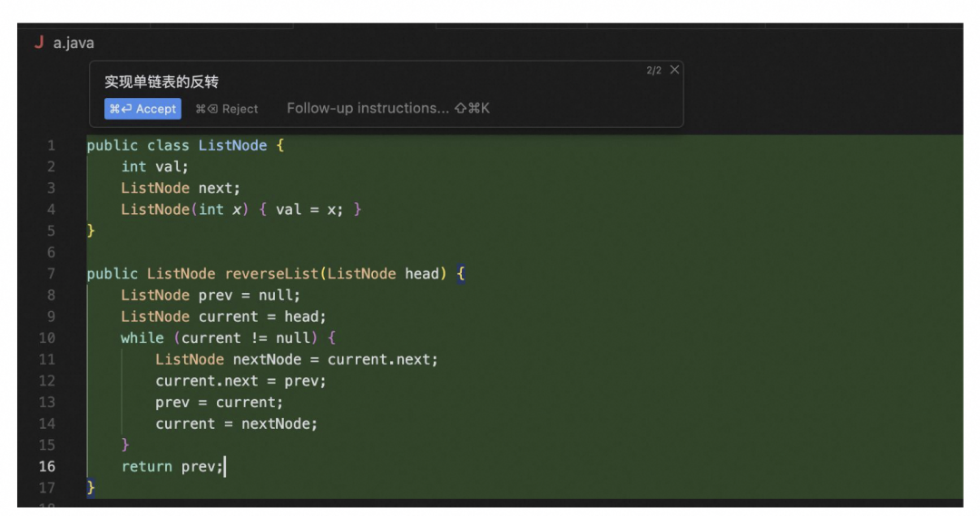Switch to the a.java tab
The height and width of the screenshot is (516, 980).
tap(73, 43)
